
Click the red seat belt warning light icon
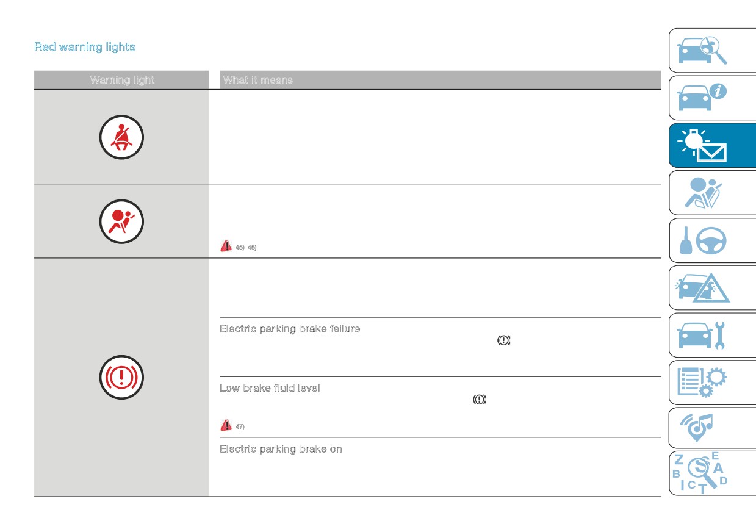point(121,137)
